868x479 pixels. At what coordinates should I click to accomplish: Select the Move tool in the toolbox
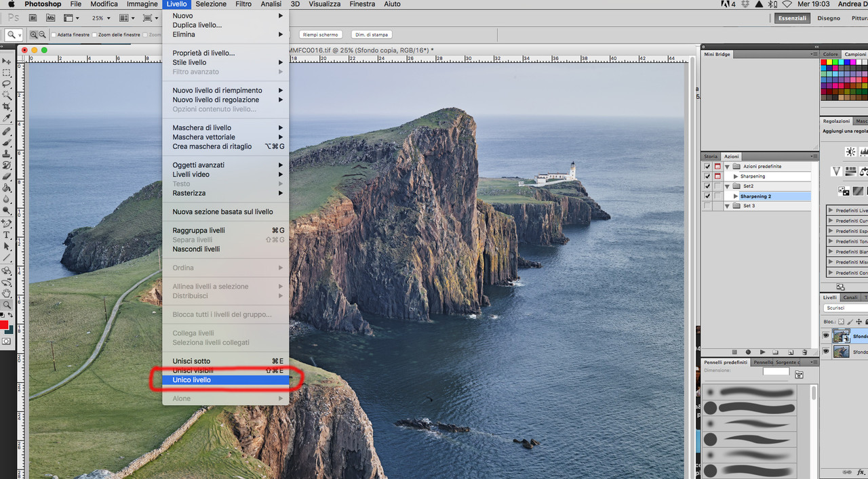7,61
